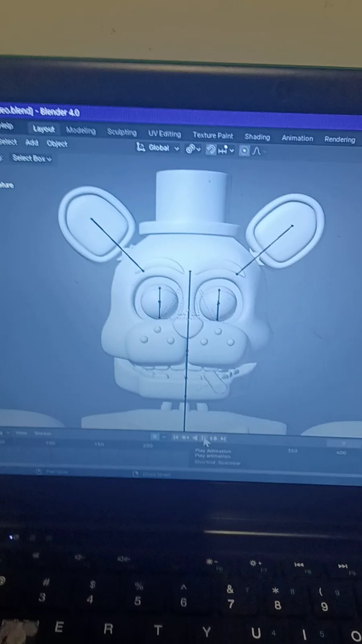Open the Animation workspace tab
This screenshot has width=362, height=644.
click(x=297, y=138)
